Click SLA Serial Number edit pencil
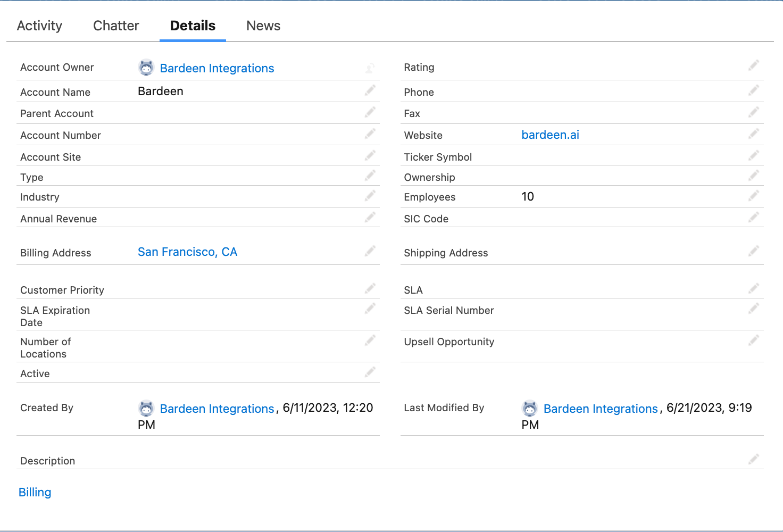The image size is (783, 532). point(754,309)
